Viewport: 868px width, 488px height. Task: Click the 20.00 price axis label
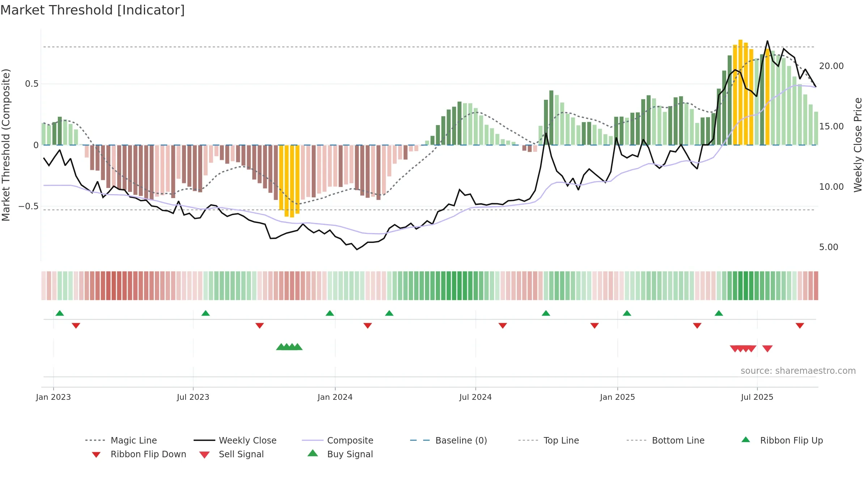(831, 66)
